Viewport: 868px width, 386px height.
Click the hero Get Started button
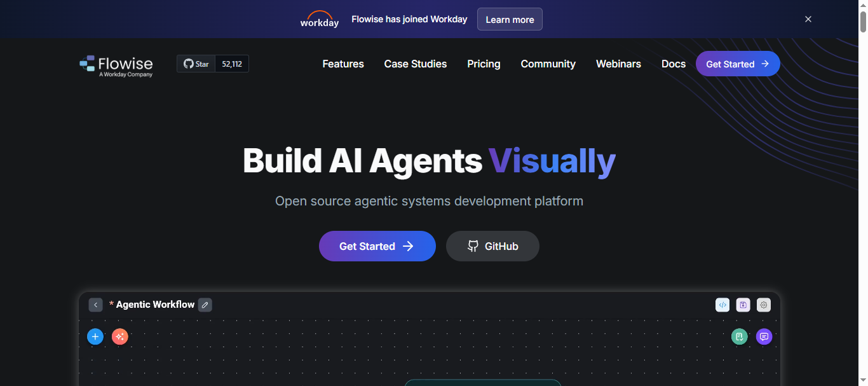point(377,246)
